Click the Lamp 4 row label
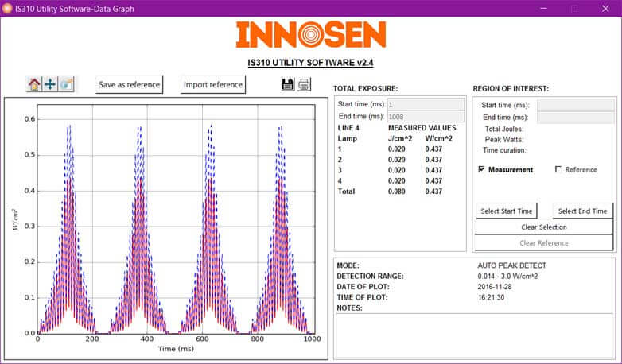The width and height of the screenshot is (622, 364). point(340,181)
